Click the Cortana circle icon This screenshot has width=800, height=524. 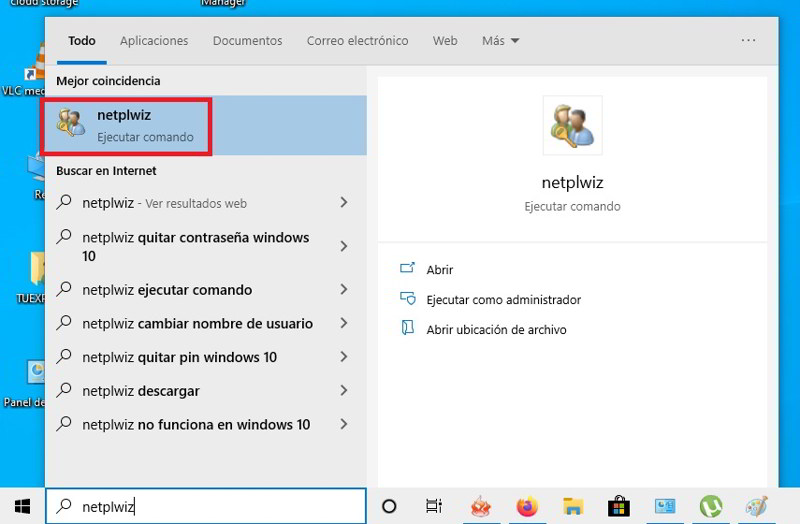[390, 506]
